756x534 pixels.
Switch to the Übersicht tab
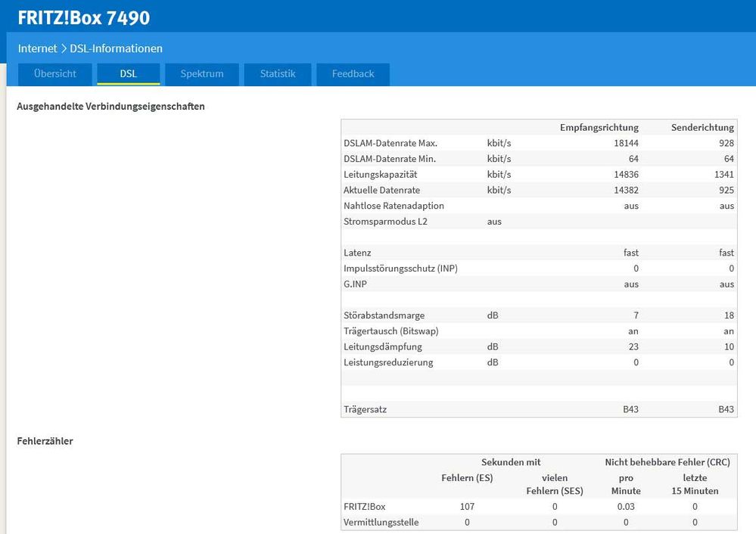[x=55, y=74]
